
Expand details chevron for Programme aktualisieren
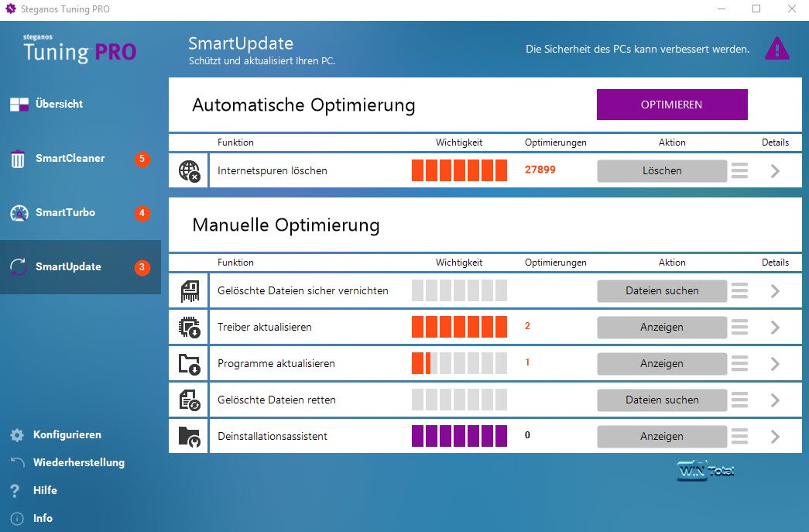775,364
